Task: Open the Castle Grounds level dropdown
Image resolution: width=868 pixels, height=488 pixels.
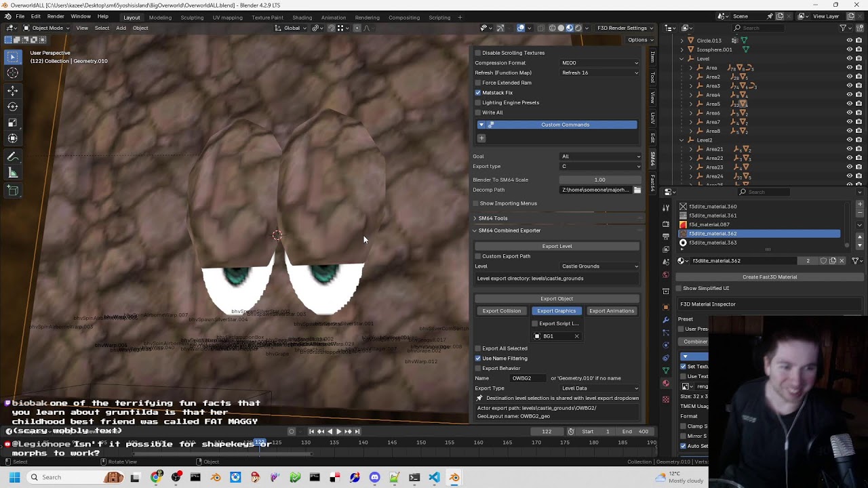Action: [599, 266]
